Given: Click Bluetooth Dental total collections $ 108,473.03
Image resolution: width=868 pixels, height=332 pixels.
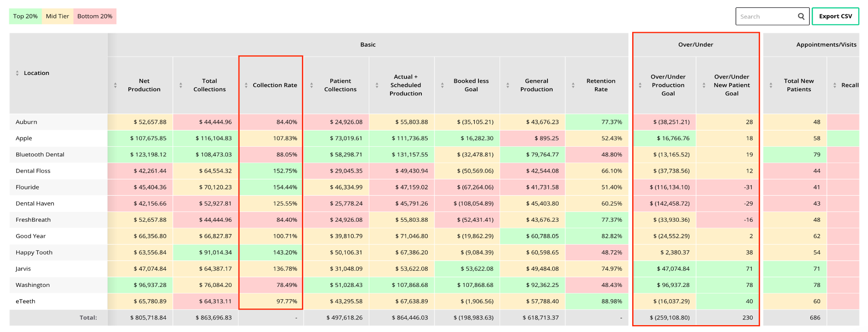Looking at the screenshot, I should click(x=206, y=155).
